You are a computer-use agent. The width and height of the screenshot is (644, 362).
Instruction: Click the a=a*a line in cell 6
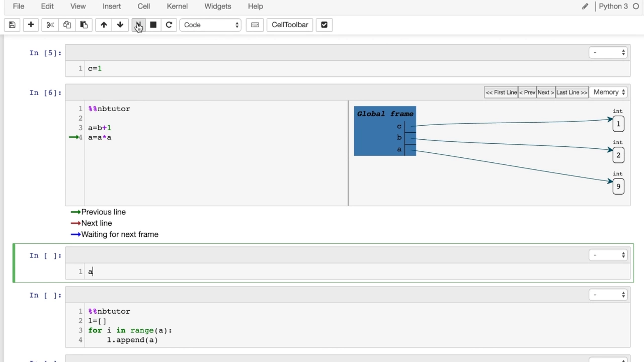tap(100, 137)
